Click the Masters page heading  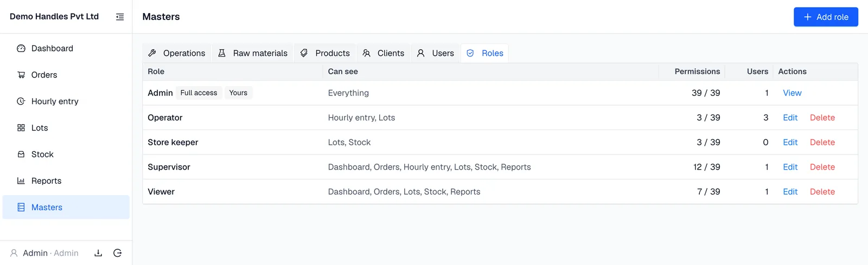[x=161, y=17]
